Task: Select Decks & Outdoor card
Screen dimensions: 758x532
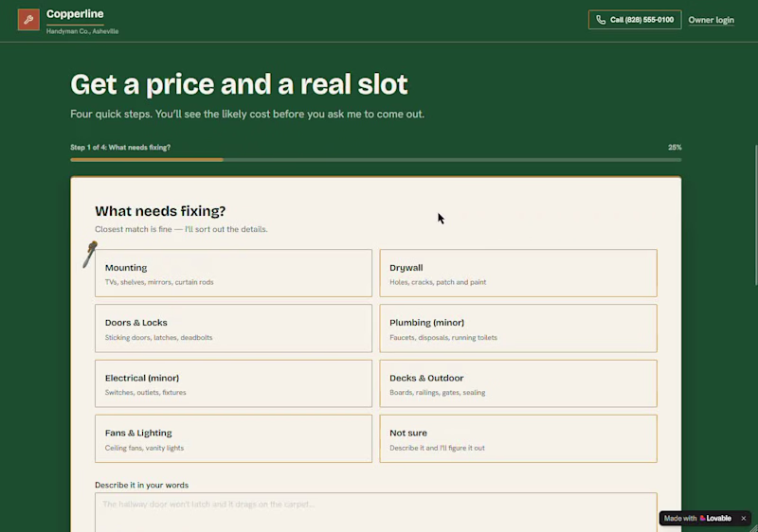Action: 518,383
